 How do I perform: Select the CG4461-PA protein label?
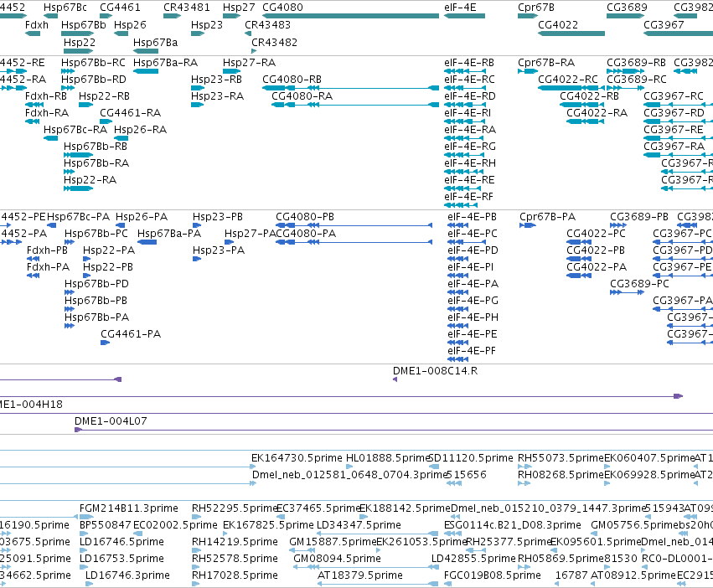point(131,334)
